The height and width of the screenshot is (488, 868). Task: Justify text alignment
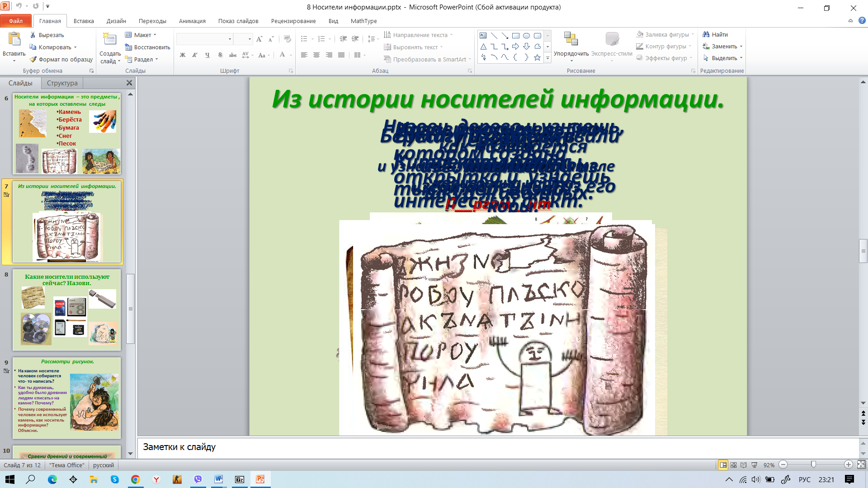click(341, 55)
